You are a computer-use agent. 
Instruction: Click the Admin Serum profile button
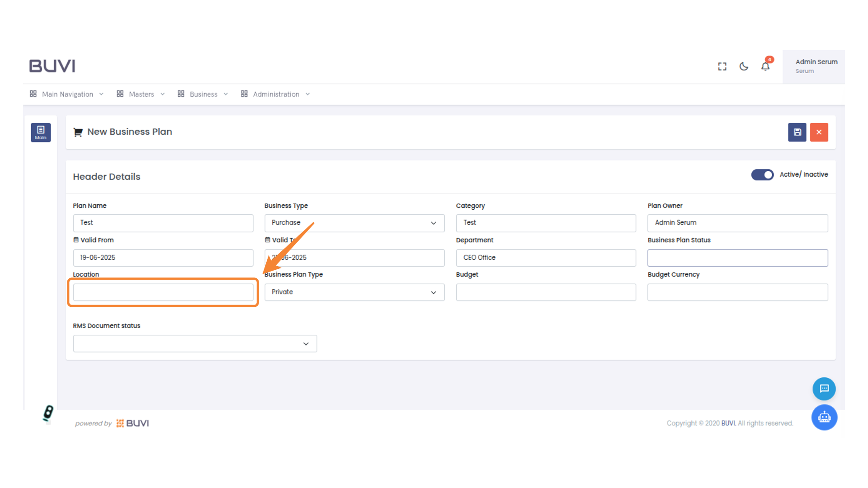tap(813, 66)
